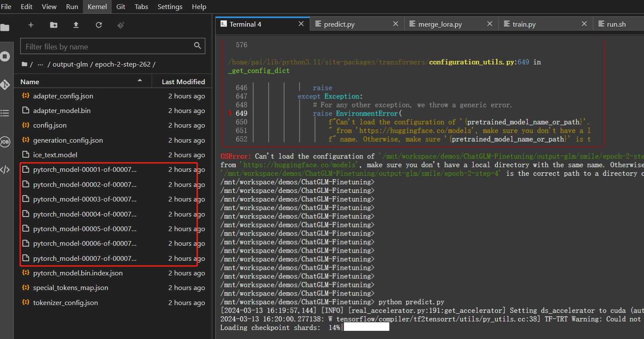Open the File menu
This screenshot has height=339, width=644.
pos(6,6)
